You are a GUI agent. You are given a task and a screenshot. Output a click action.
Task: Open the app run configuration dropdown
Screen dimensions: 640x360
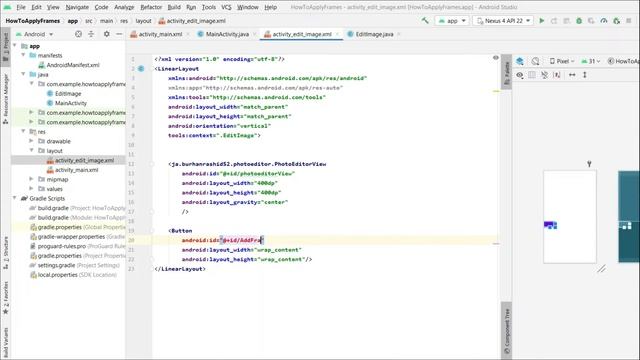(451, 20)
